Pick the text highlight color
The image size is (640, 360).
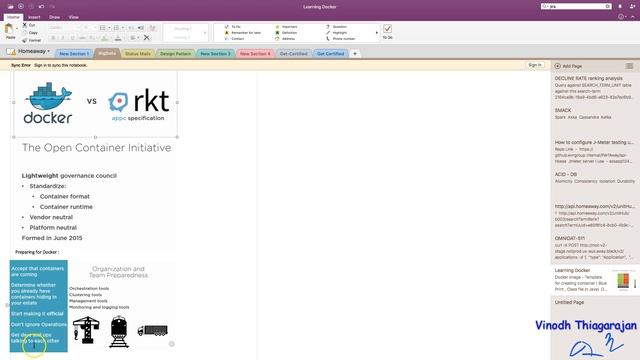pos(105,38)
